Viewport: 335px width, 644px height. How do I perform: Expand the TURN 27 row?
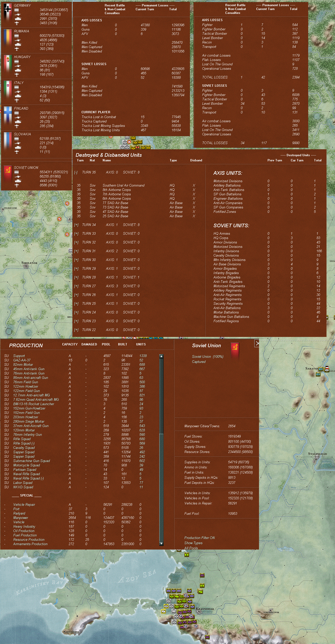pyautogui.click(x=76, y=286)
